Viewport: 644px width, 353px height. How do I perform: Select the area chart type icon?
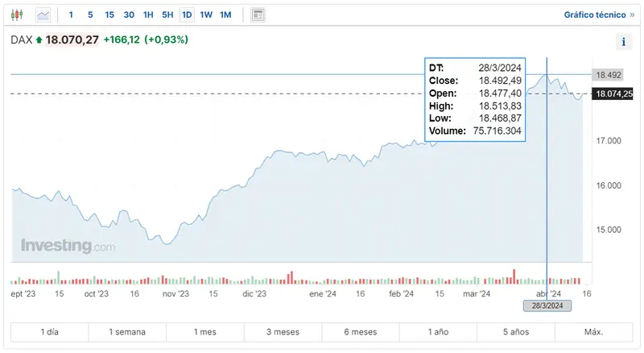click(x=43, y=15)
